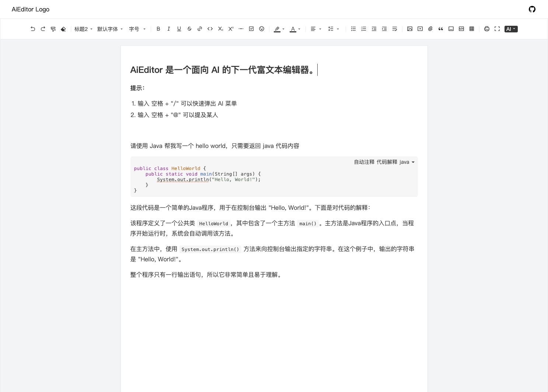Attach a file
This screenshot has height=392, width=548.
click(430, 29)
